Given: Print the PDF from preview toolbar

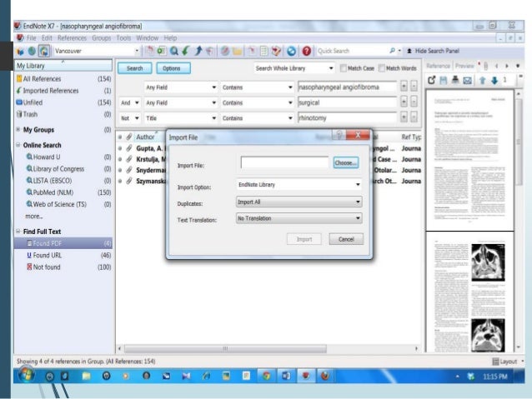Looking at the screenshot, I should coord(455,80).
